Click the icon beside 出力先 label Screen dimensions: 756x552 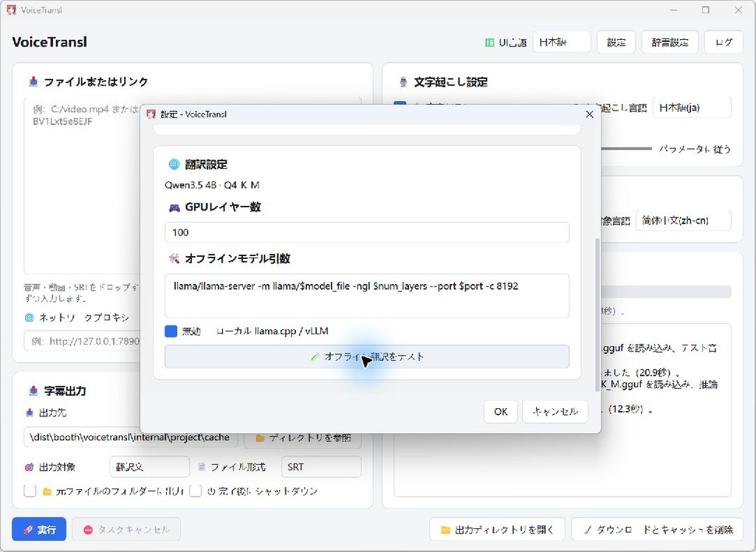(30, 413)
